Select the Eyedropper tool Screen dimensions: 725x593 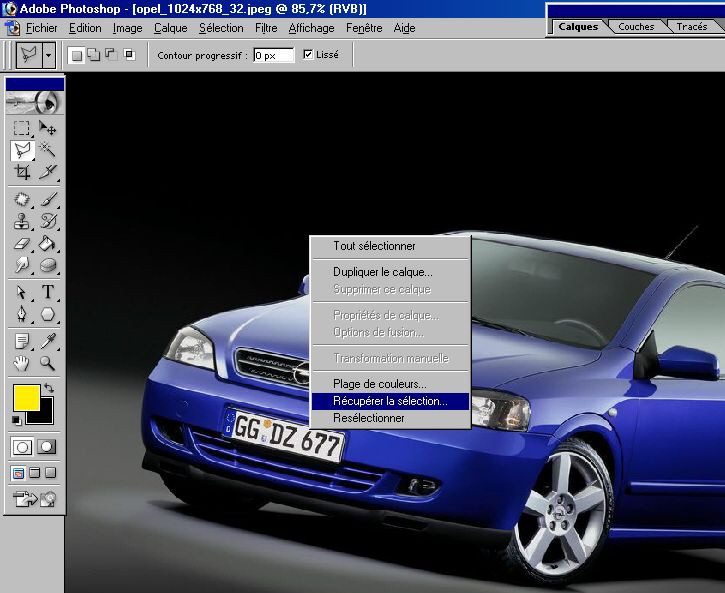48,342
